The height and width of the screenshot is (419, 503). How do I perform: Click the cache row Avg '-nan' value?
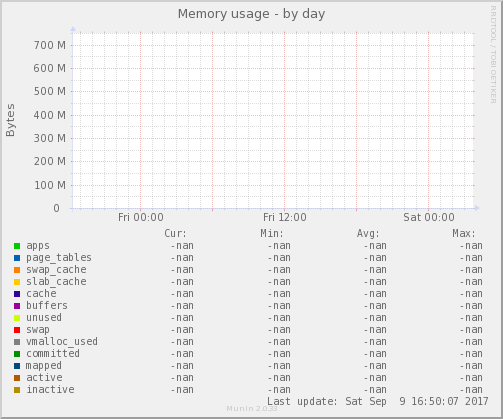[375, 294]
